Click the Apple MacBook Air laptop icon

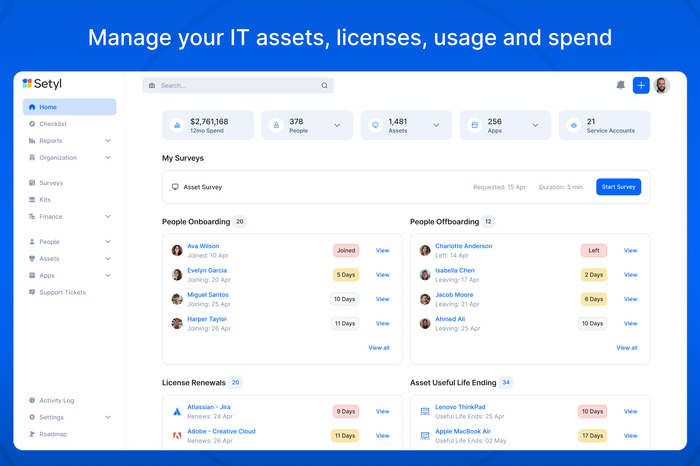[x=425, y=436]
